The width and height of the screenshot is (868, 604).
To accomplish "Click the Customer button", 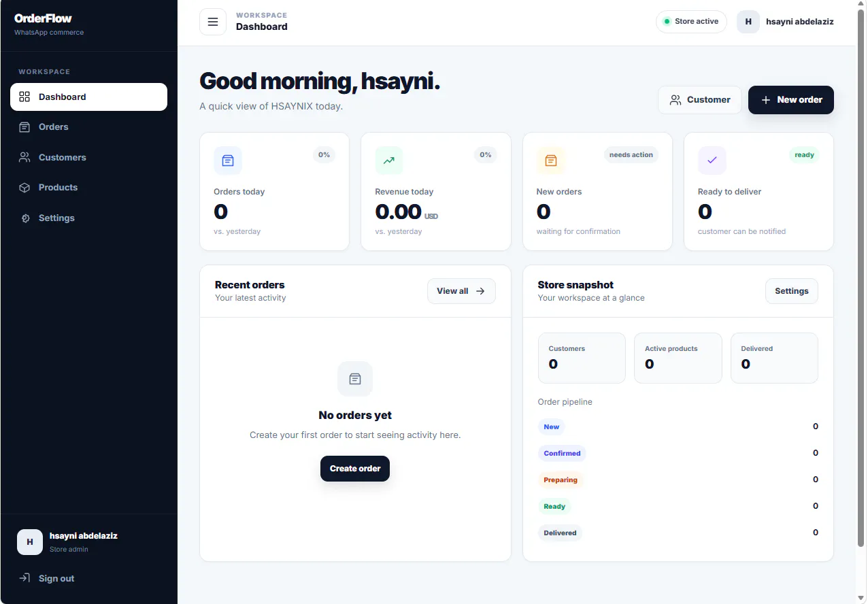I will (x=699, y=100).
